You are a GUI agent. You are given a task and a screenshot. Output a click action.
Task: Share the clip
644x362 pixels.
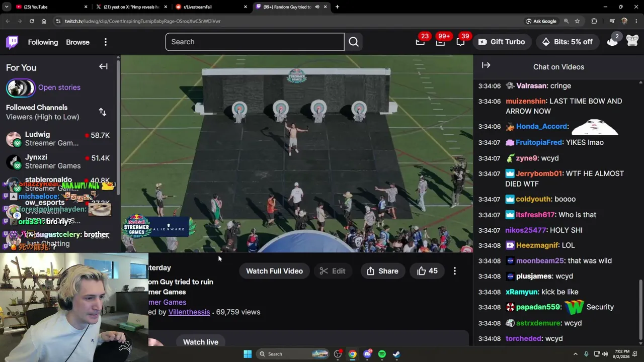click(x=382, y=271)
